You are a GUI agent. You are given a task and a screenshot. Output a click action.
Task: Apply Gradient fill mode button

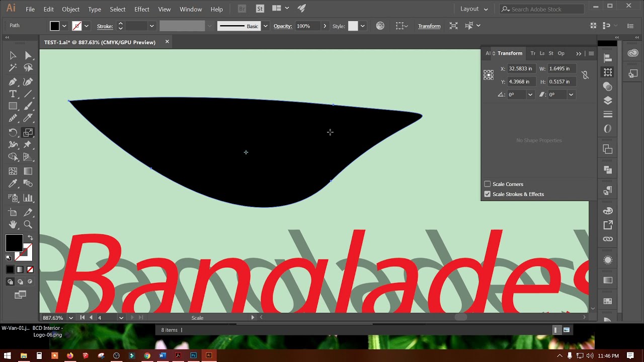click(x=20, y=269)
